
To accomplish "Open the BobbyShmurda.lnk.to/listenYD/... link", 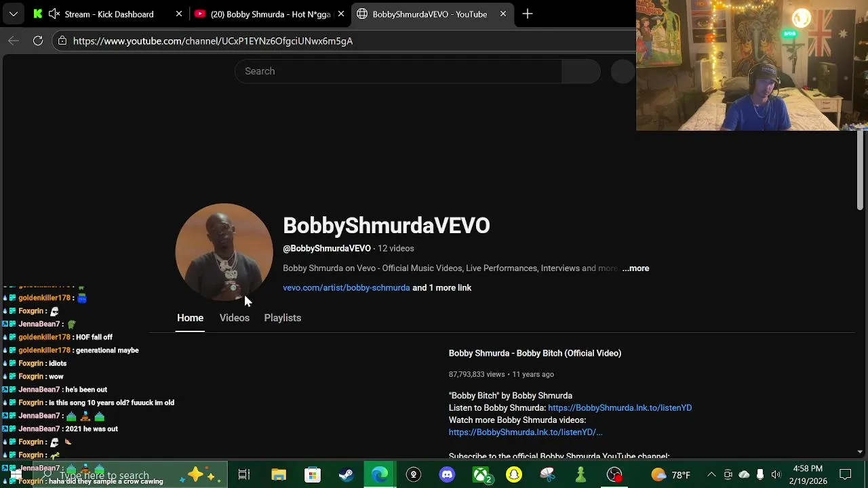I will pos(526,432).
